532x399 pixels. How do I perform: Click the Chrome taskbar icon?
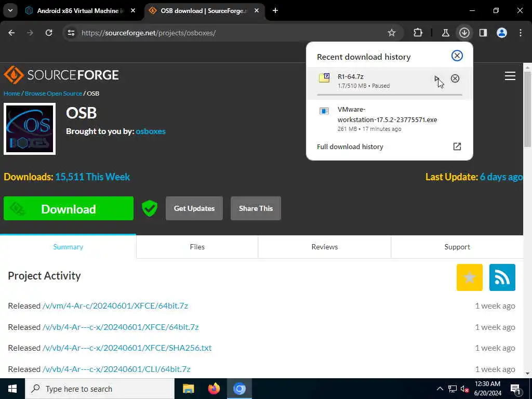coord(239,389)
